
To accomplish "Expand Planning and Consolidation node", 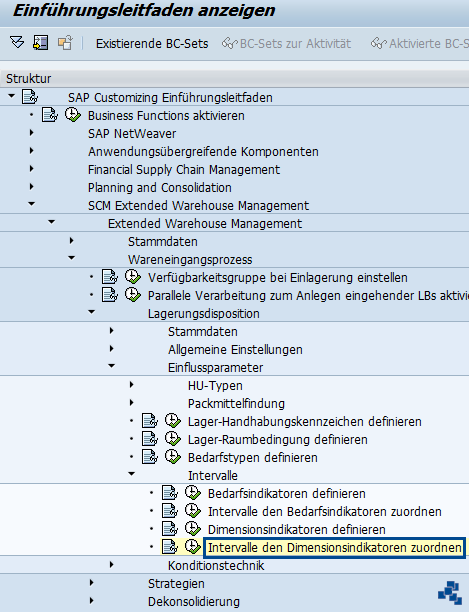I will coord(31,187).
